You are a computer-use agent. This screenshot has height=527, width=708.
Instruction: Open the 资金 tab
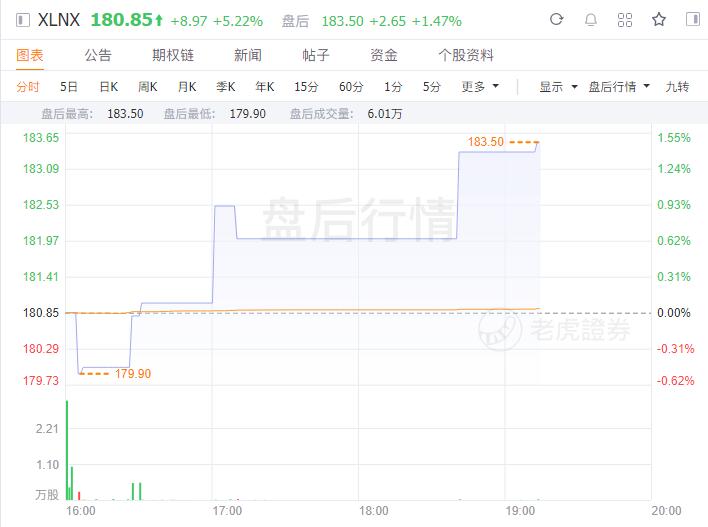(384, 55)
